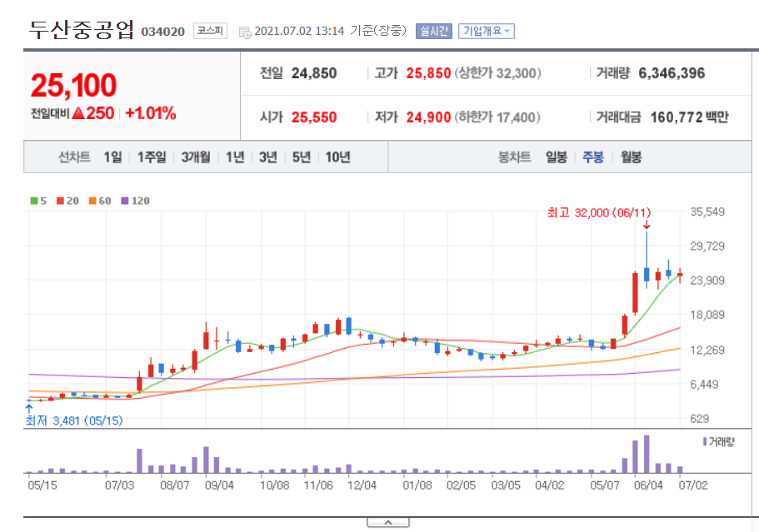Click the +1.01% change percentage
This screenshot has height=532, width=759.
click(x=151, y=113)
